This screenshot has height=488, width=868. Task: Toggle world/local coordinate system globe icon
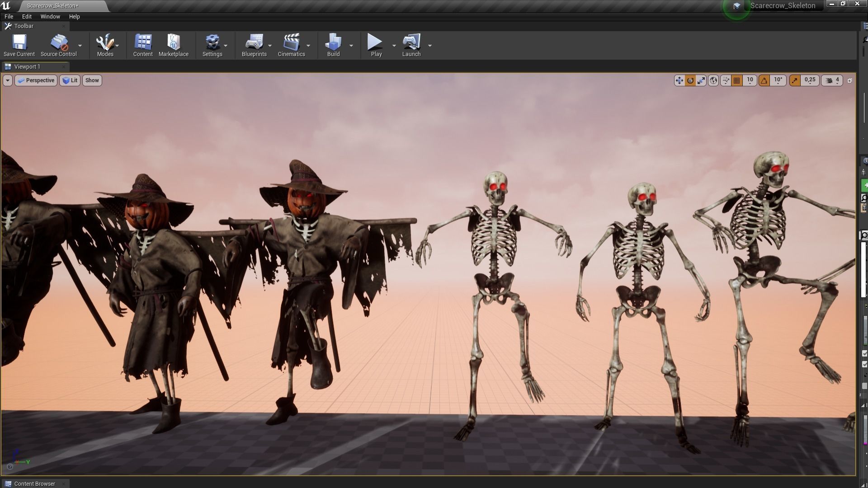pyautogui.click(x=713, y=80)
